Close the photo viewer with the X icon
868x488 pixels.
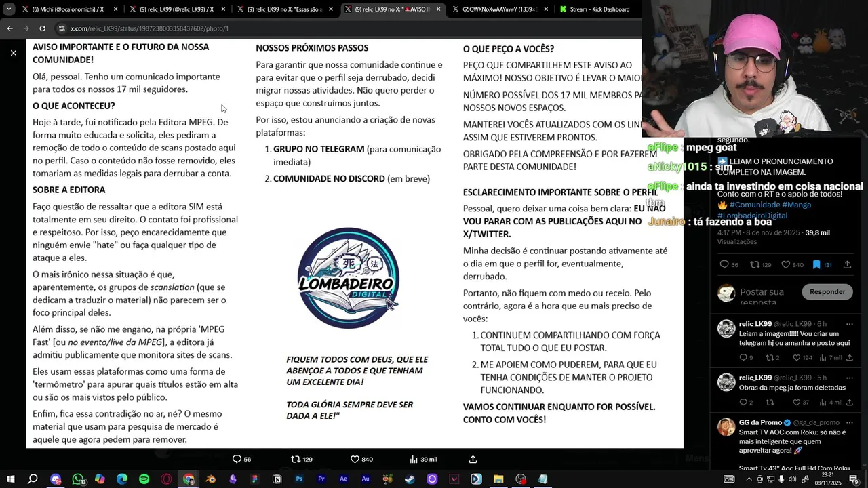pyautogui.click(x=13, y=52)
